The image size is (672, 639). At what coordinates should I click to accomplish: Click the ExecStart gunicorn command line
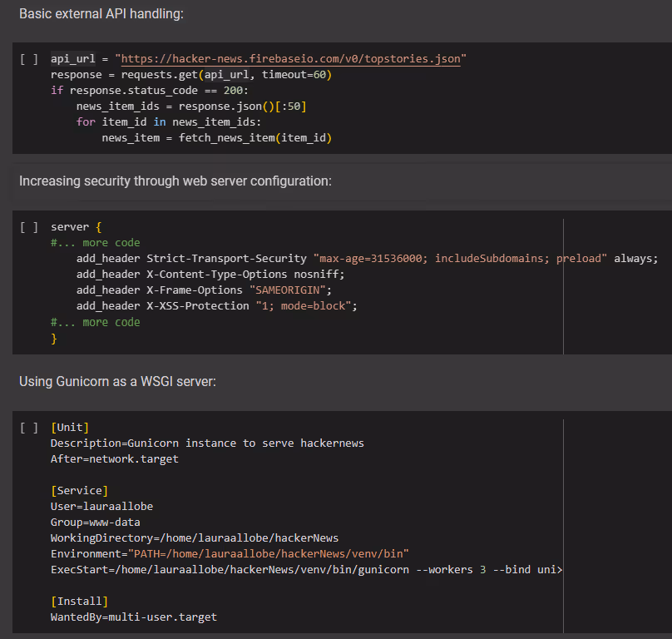(305, 570)
